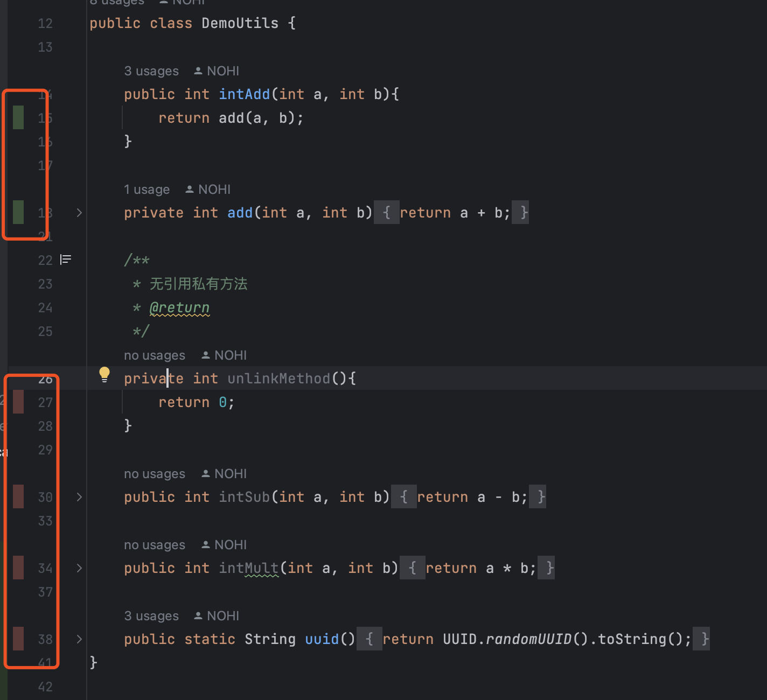
Task: Click NOHI author hint above uuid method
Action: tap(217, 616)
